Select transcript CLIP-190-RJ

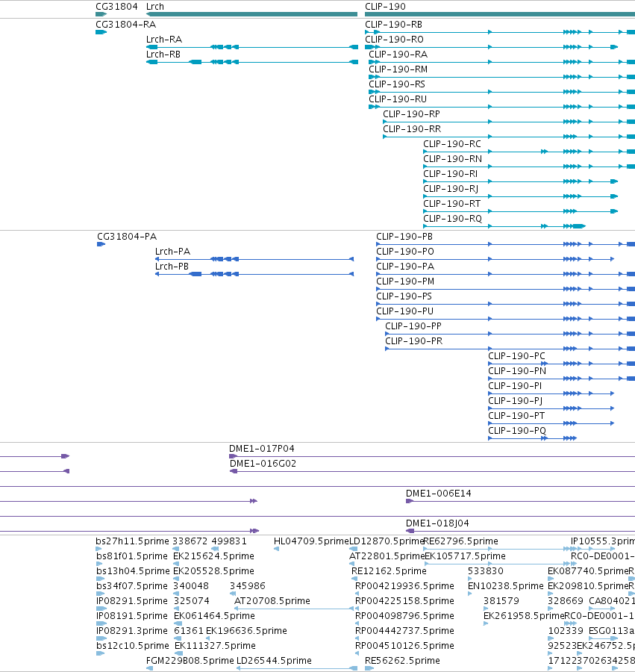pos(451,189)
